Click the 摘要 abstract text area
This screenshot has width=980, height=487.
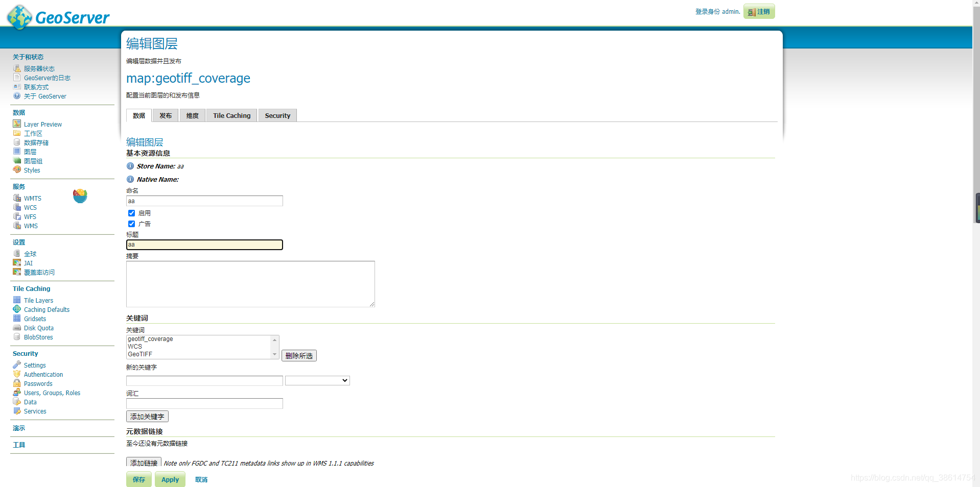pyautogui.click(x=250, y=284)
